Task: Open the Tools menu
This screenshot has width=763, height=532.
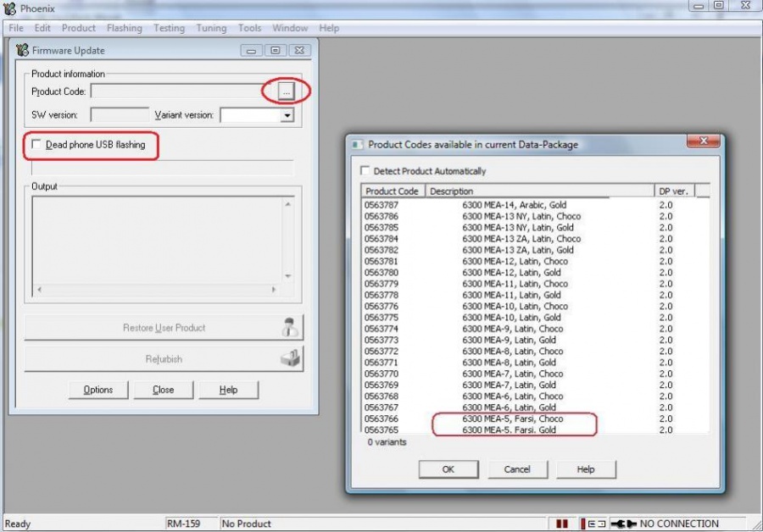Action: (249, 28)
